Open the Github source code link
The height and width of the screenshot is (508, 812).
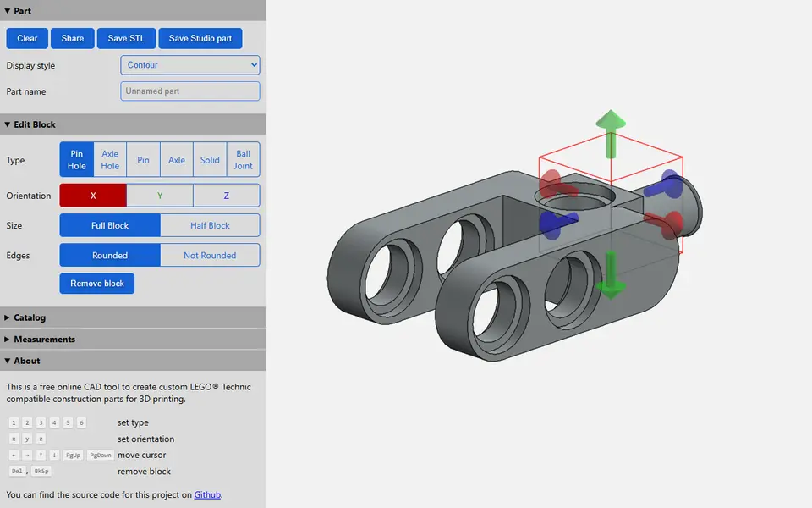[x=207, y=494]
